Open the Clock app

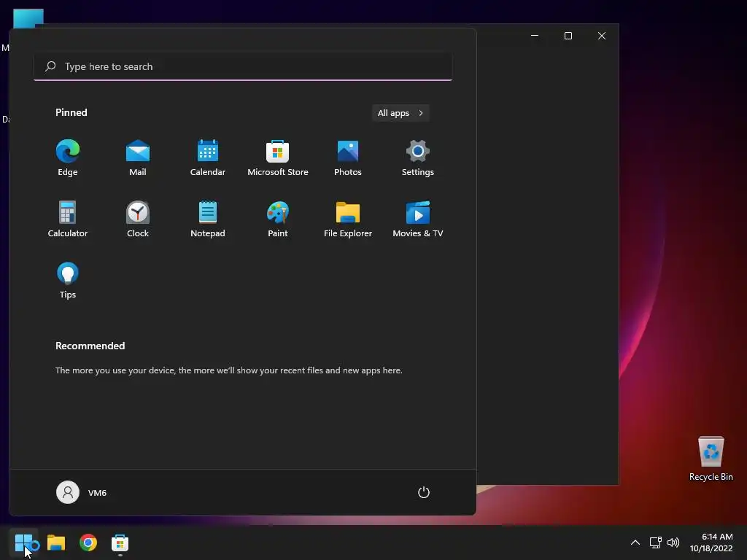(x=138, y=219)
